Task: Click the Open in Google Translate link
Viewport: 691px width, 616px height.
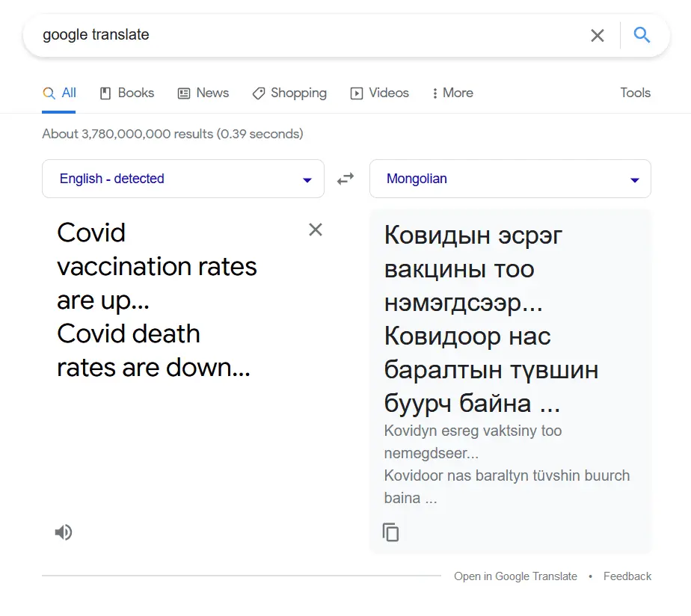Action: [515, 576]
